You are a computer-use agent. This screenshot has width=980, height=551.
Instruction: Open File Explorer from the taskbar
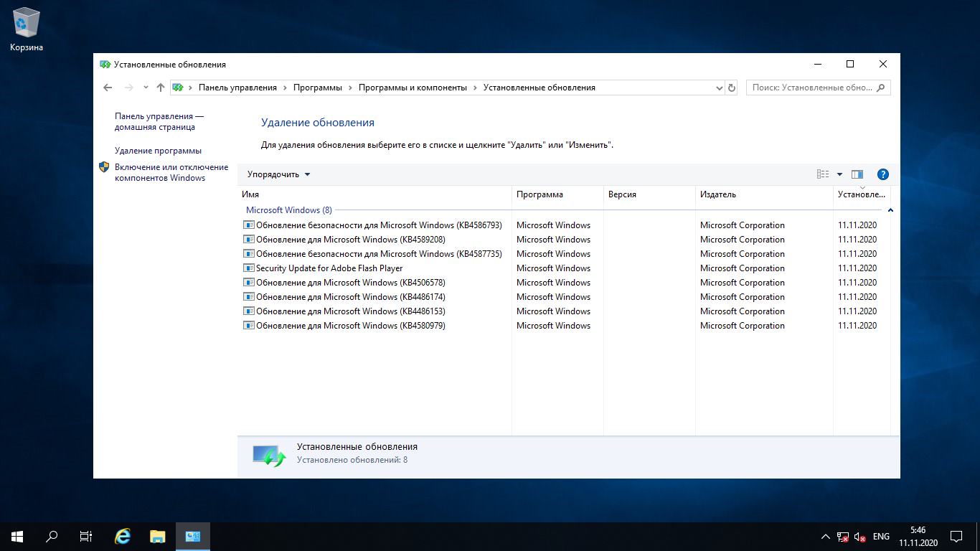[158, 537]
